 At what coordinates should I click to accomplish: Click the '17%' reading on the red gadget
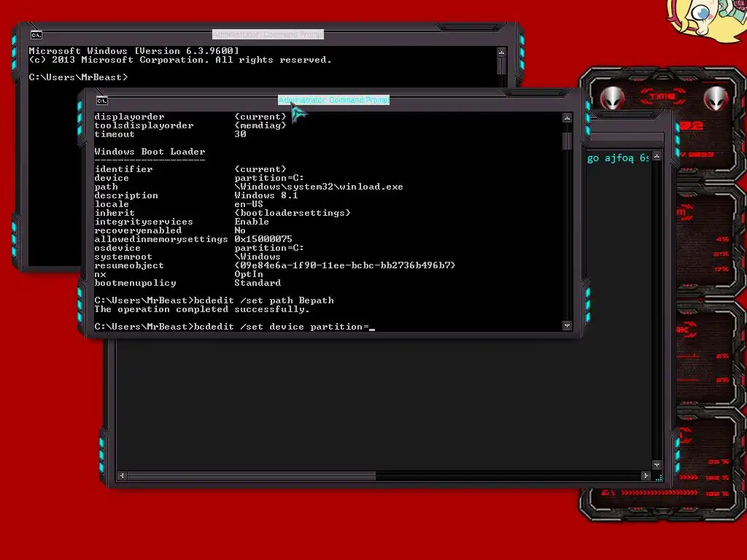click(721, 269)
